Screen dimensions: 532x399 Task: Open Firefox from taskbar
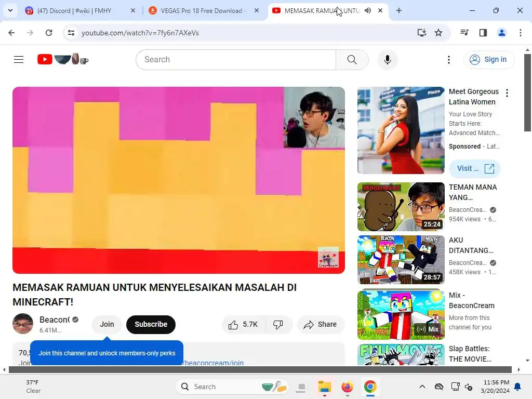point(347,387)
